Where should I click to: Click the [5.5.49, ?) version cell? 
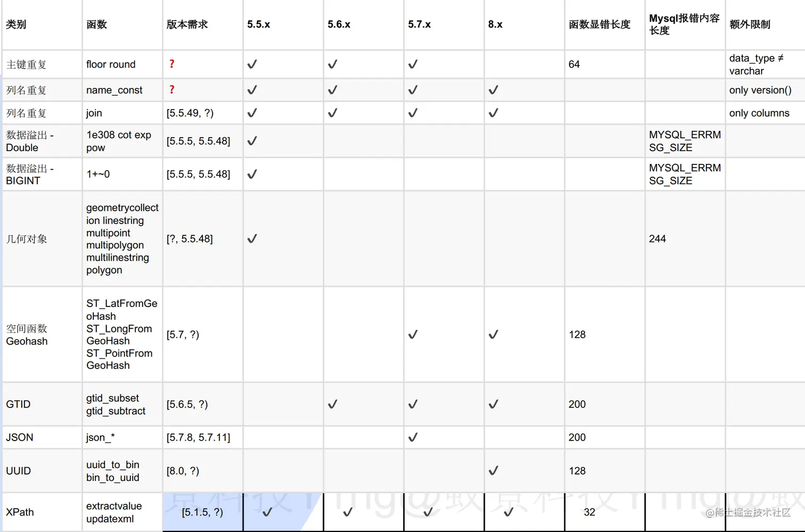pos(203,113)
